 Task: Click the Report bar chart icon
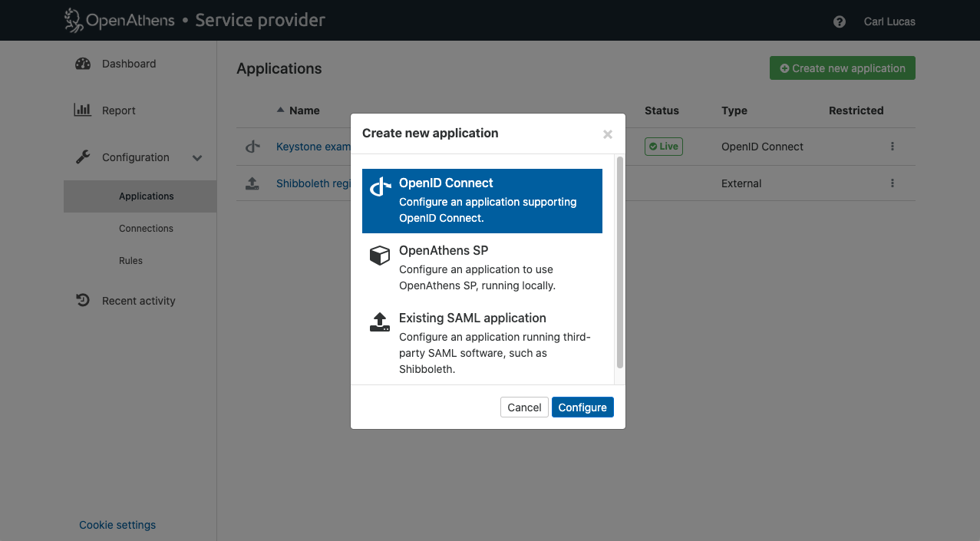pos(82,110)
